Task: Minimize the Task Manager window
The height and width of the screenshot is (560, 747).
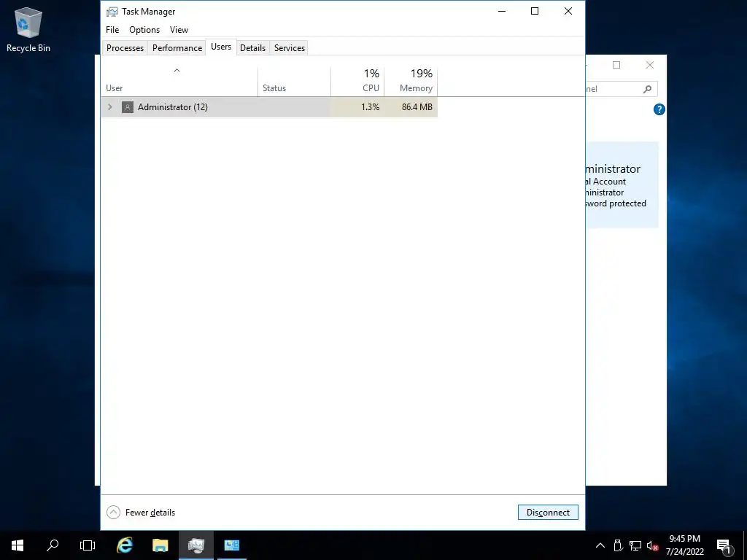Action: click(502, 11)
